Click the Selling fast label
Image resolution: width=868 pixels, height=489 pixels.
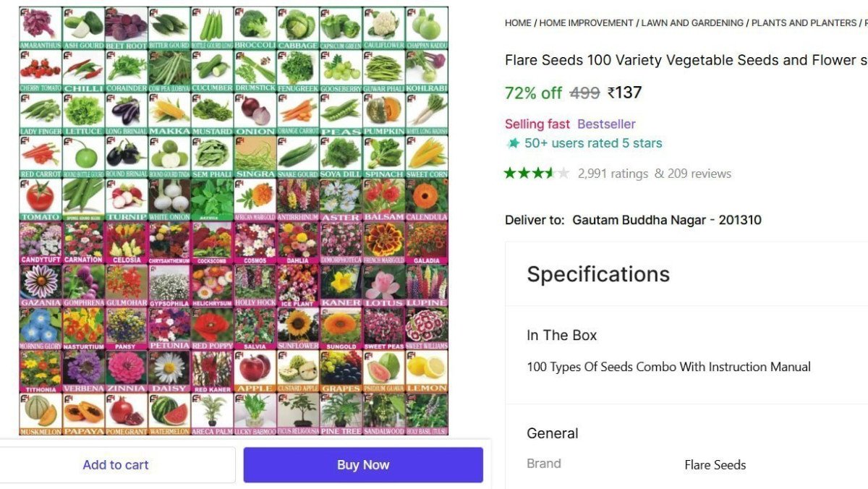click(537, 124)
